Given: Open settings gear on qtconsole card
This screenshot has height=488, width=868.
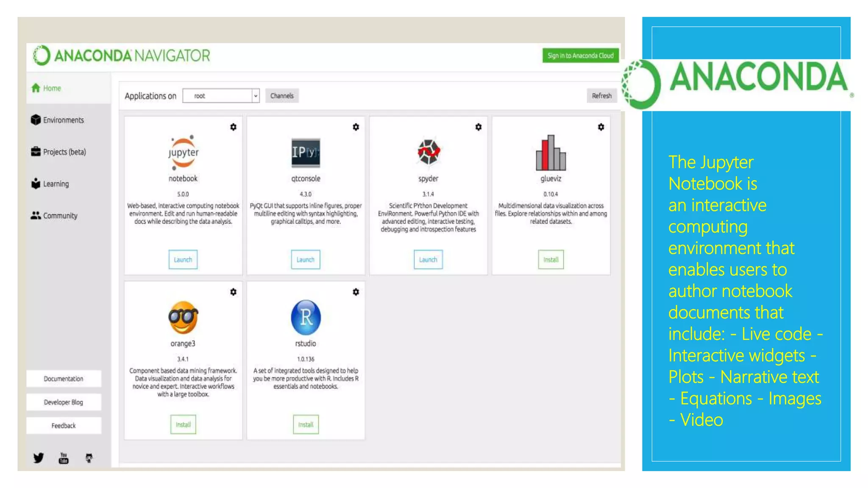Looking at the screenshot, I should tap(356, 127).
